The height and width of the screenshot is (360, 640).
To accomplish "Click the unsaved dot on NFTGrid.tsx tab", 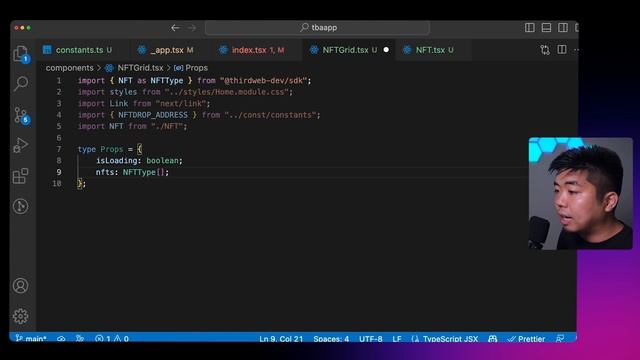I will click(386, 50).
